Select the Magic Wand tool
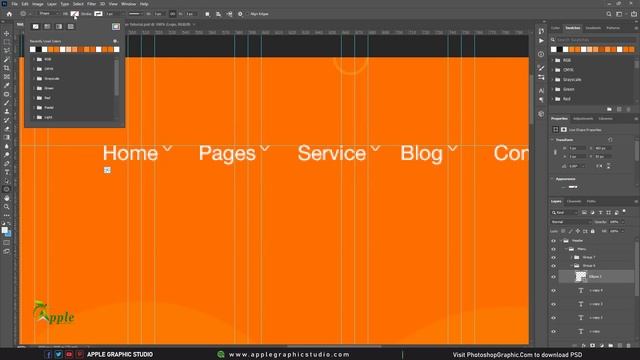Image resolution: width=640 pixels, height=360 pixels. pos(7,59)
